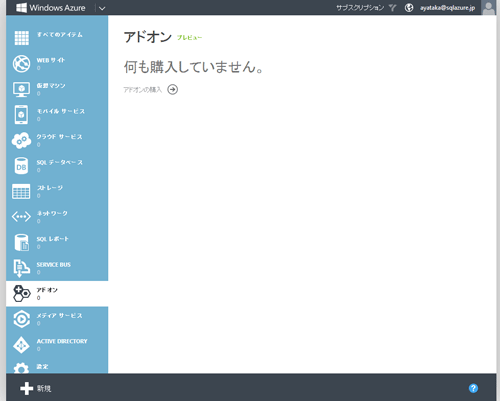Click the plus icon beside 新規
The image size is (500, 401).
coord(26,388)
